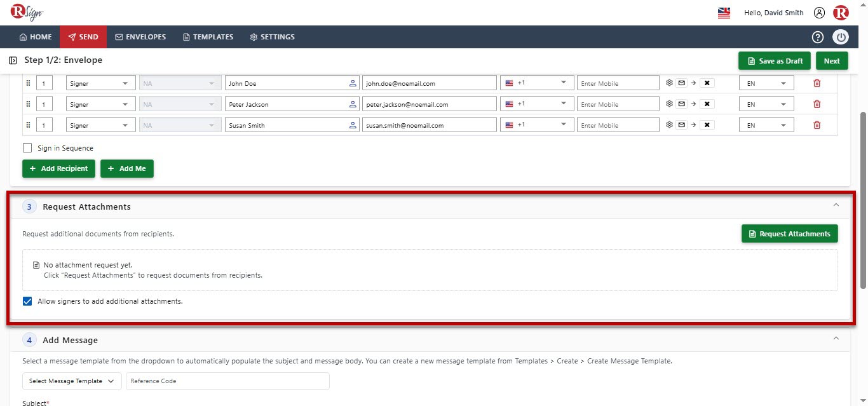This screenshot has width=868, height=406.
Task: Click the envelope icon in Susan Smith row
Action: 681,125
